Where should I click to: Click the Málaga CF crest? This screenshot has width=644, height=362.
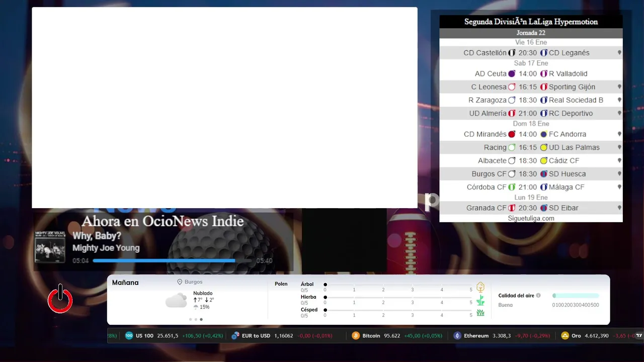click(543, 187)
